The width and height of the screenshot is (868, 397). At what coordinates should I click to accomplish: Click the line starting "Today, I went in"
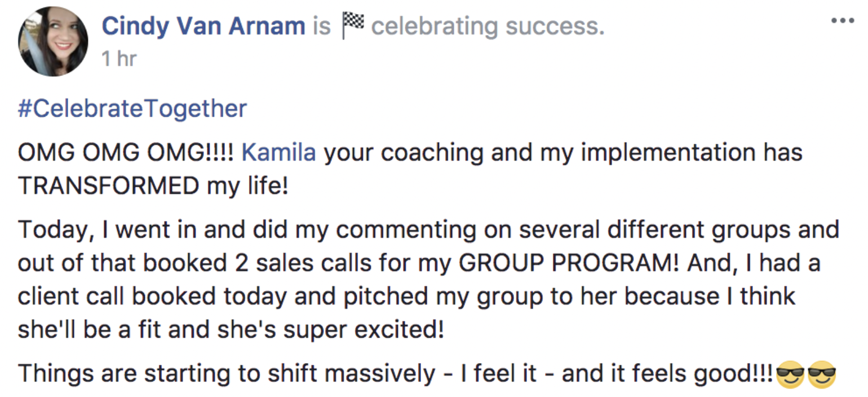(x=428, y=231)
